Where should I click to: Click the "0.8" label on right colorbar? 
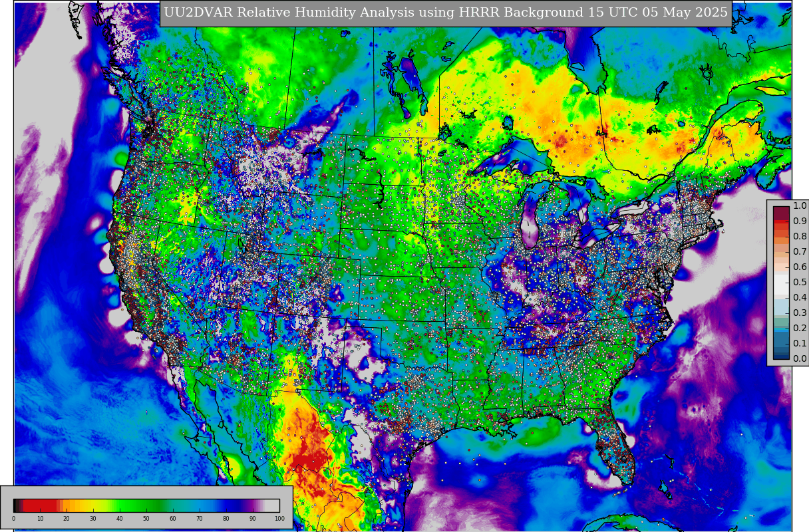800,236
